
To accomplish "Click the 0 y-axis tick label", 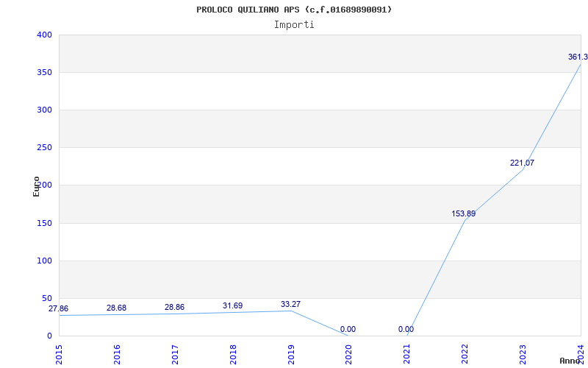I will 49,336.
